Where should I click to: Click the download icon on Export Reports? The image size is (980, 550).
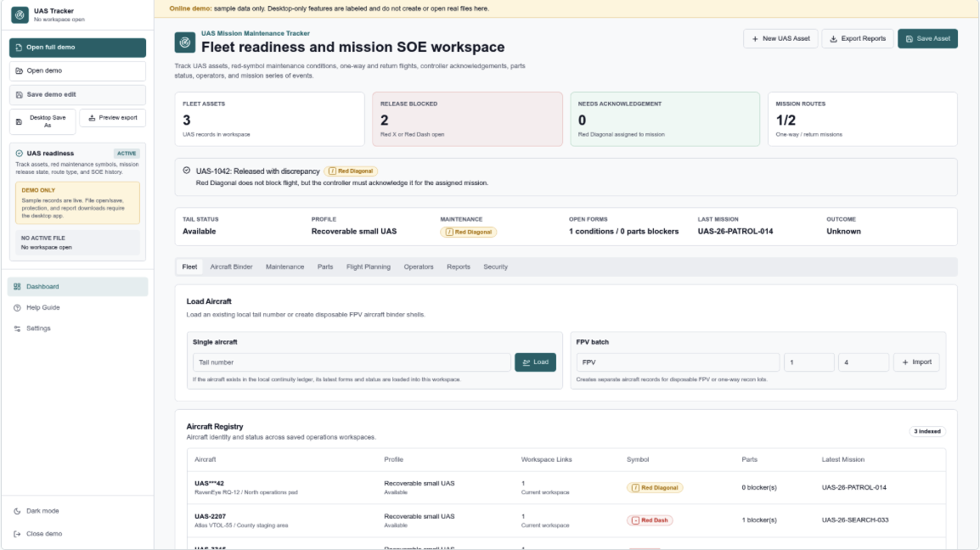tap(833, 39)
